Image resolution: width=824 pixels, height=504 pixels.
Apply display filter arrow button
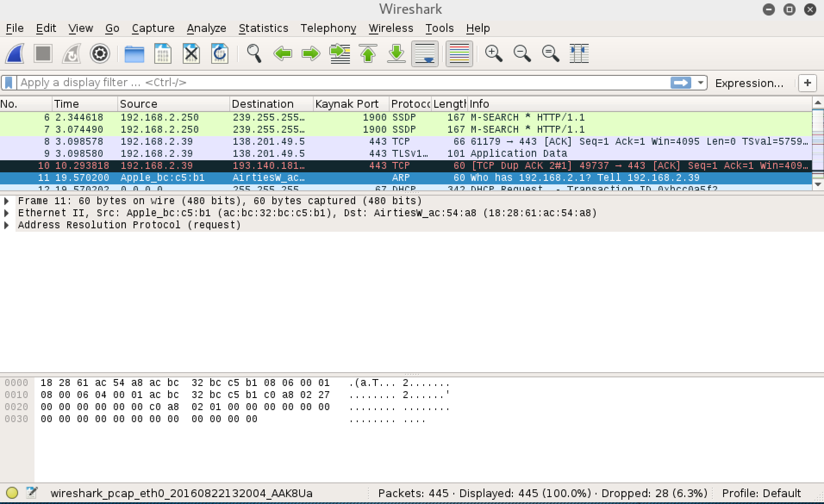pos(681,82)
